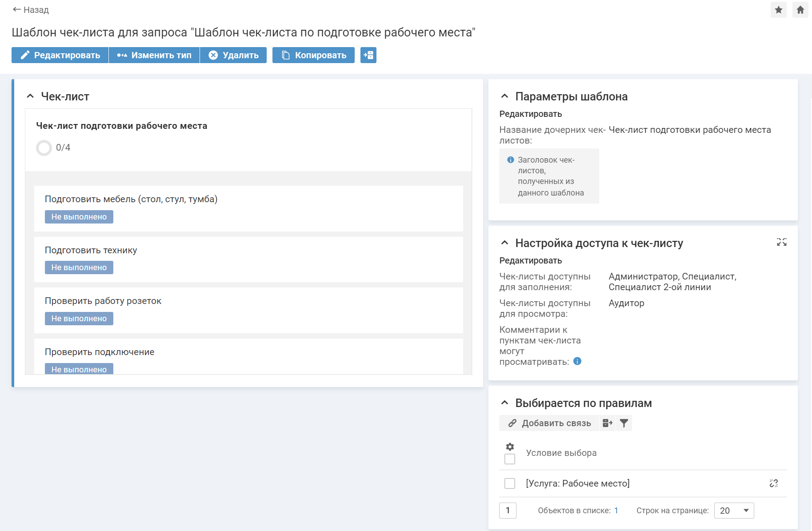
Task: Open the rows-per-page dropdown showing 20
Action: tap(734, 511)
